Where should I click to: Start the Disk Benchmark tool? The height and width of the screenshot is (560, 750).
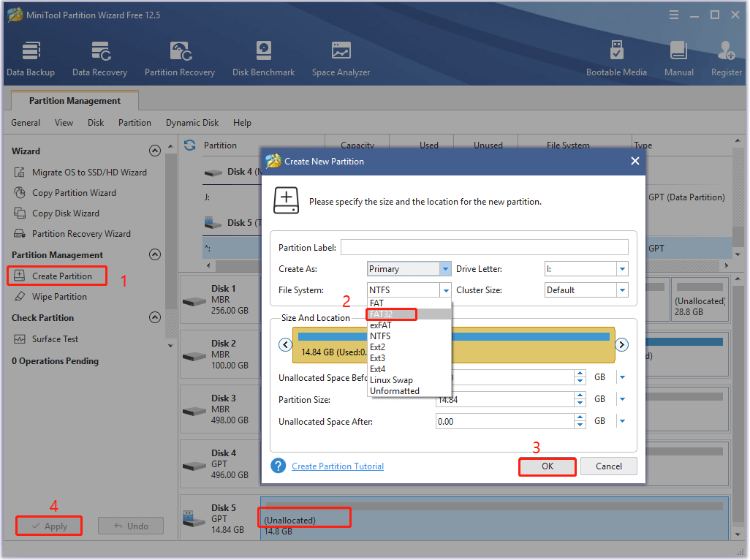(264, 58)
